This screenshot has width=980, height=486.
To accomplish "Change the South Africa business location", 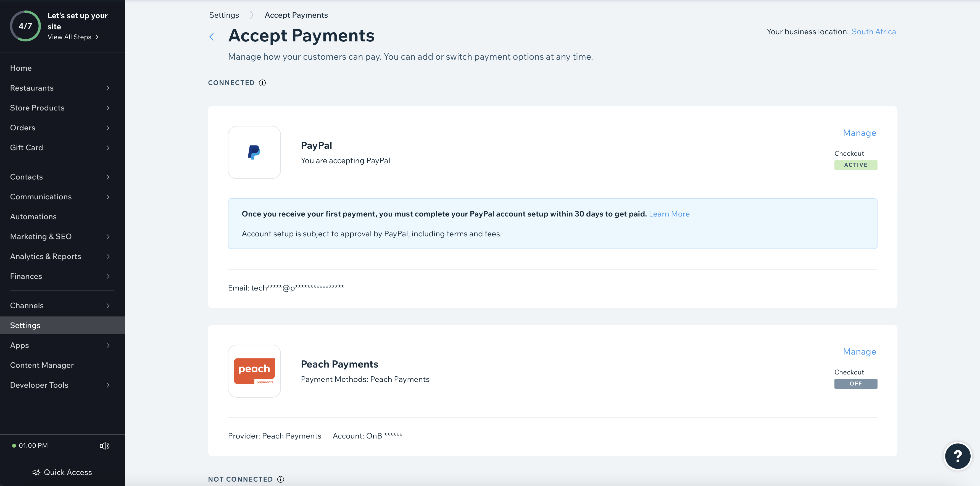I will 873,31.
